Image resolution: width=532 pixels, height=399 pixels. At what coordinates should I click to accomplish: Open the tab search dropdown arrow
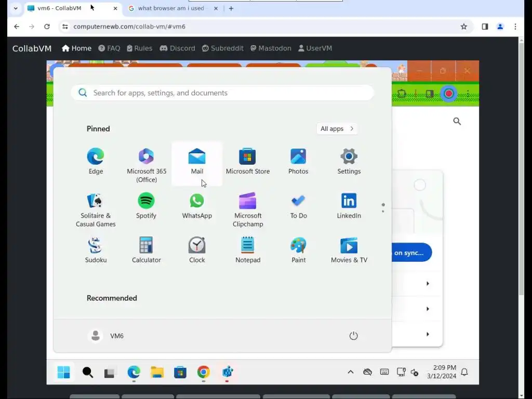pyautogui.click(x=16, y=8)
